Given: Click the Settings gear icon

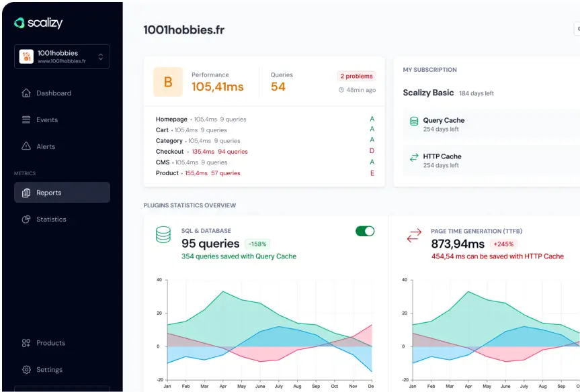Looking at the screenshot, I should pyautogui.click(x=26, y=369).
